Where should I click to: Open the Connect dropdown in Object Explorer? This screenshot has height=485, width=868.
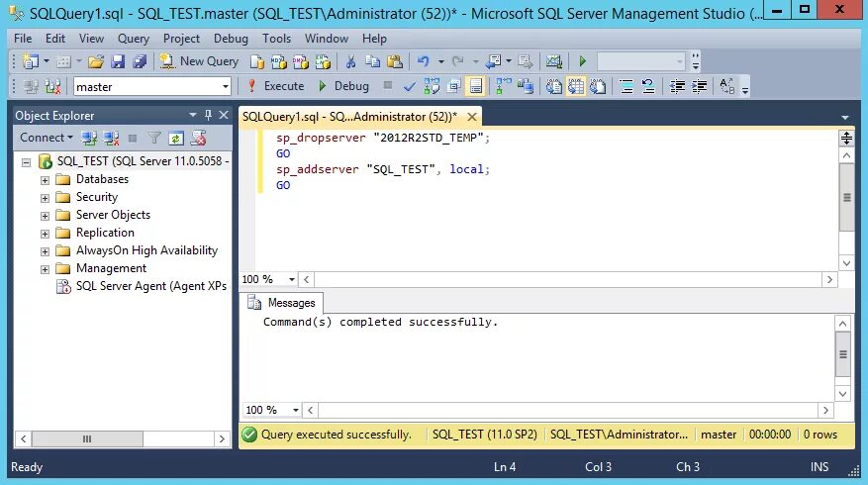[x=47, y=138]
